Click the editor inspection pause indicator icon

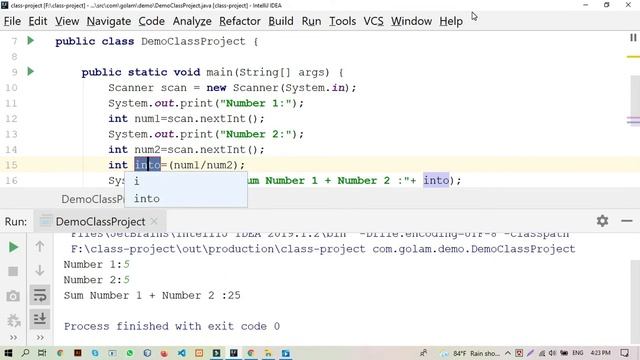(633, 38)
